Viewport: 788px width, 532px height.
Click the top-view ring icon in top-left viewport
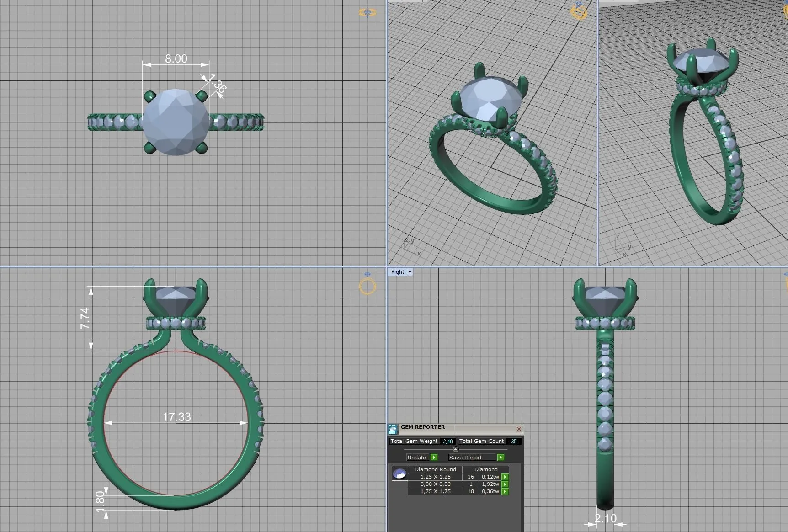click(367, 13)
